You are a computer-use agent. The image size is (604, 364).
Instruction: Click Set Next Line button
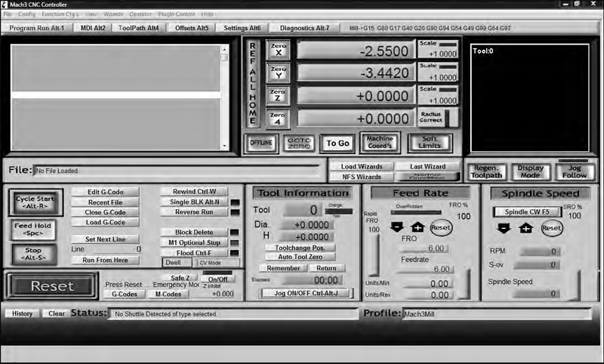105,239
